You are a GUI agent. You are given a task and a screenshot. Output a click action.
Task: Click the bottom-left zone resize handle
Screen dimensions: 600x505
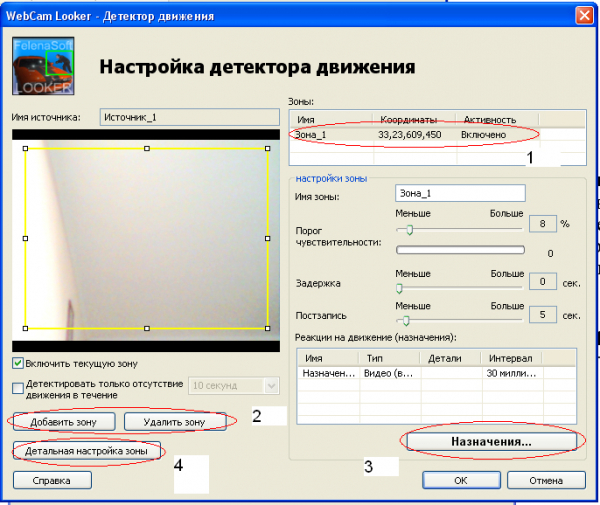[x=26, y=328]
